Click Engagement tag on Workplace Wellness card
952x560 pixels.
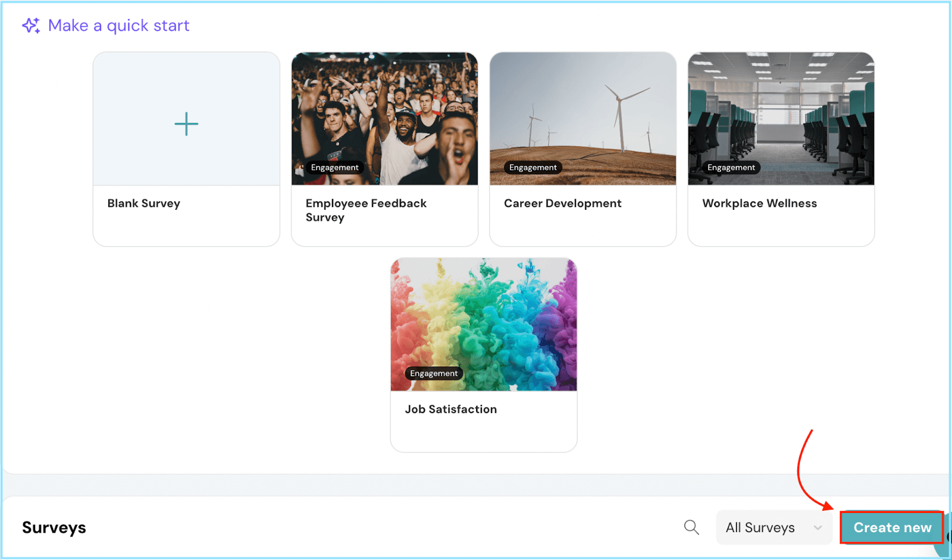coord(731,168)
